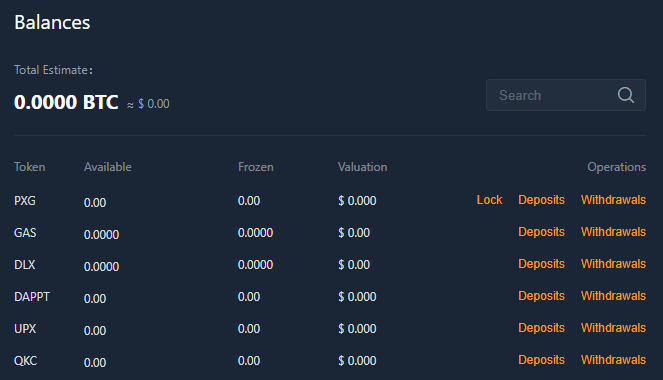Open Deposits for QKC

pyautogui.click(x=541, y=360)
